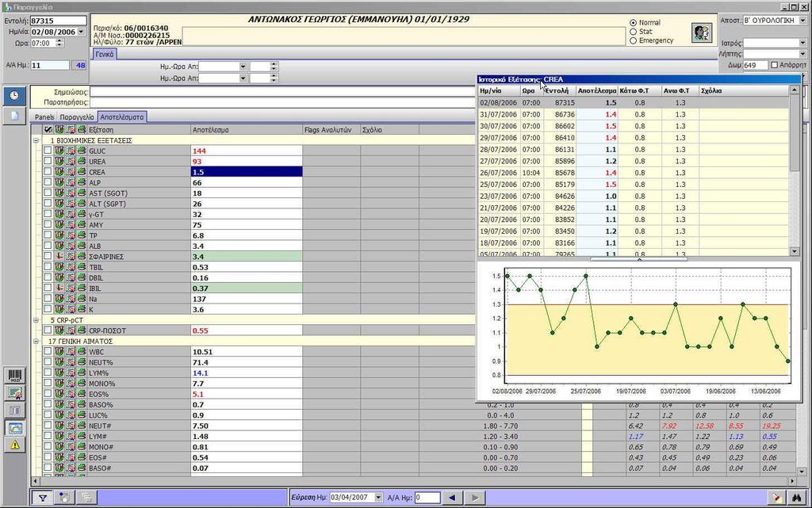
Task: Click the Flags Αναλυτών column header
Action: (x=331, y=130)
